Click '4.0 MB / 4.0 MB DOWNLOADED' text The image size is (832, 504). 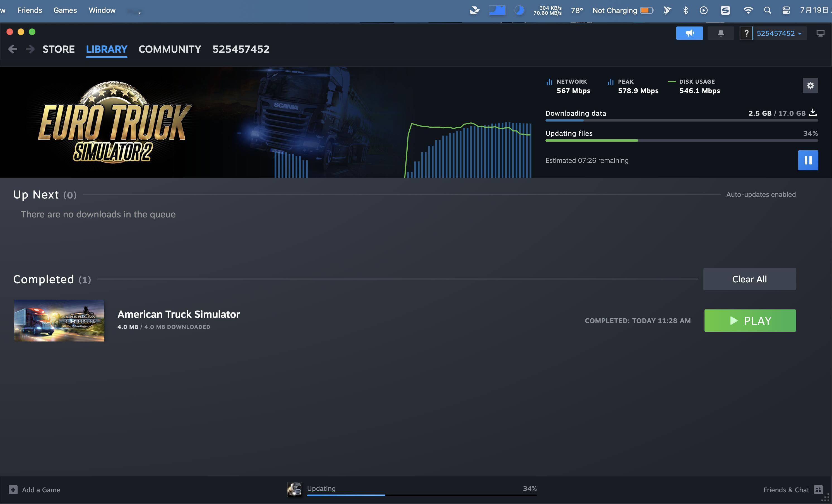coord(164,327)
